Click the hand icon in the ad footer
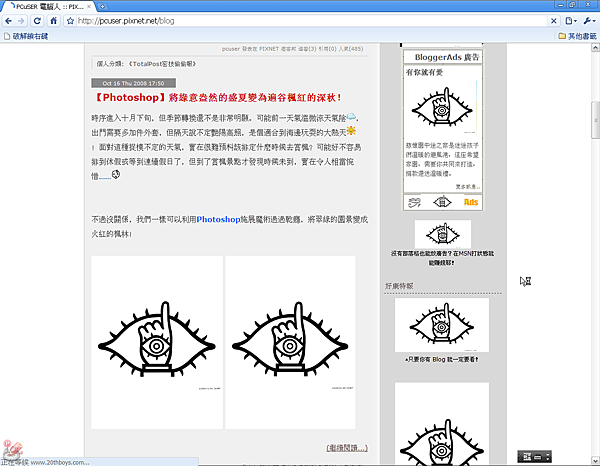The height and width of the screenshot is (466, 600). point(414,202)
